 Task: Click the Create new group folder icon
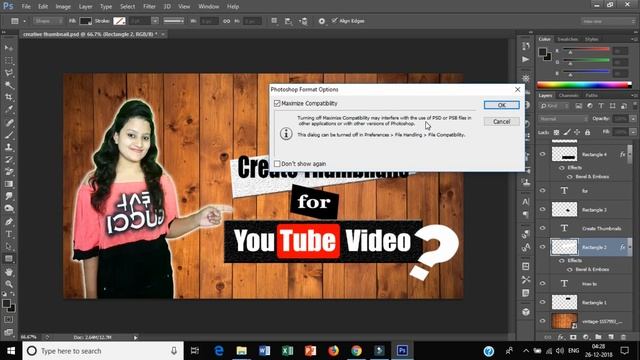(598, 337)
